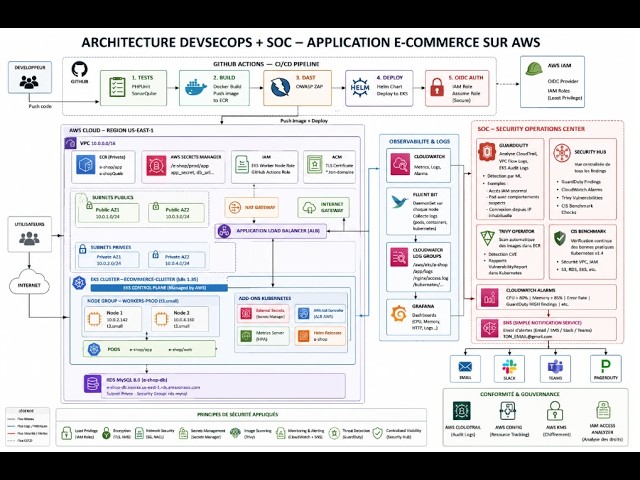Select the CloudWatch Log Groups pink icon
The image size is (640, 480).
399,257
